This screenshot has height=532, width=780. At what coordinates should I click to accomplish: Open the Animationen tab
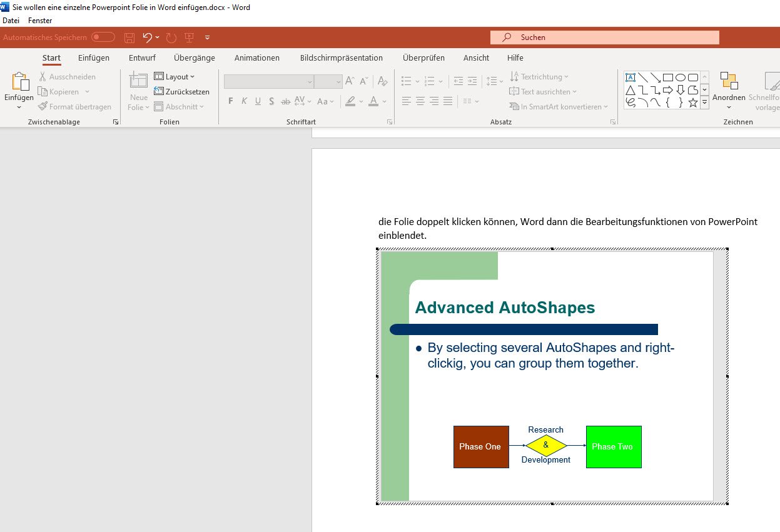256,58
